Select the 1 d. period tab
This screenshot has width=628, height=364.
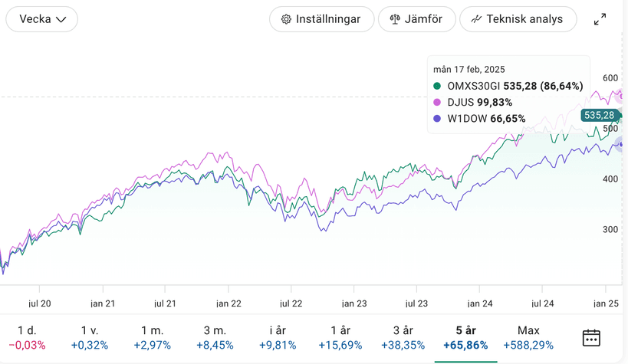(27, 337)
